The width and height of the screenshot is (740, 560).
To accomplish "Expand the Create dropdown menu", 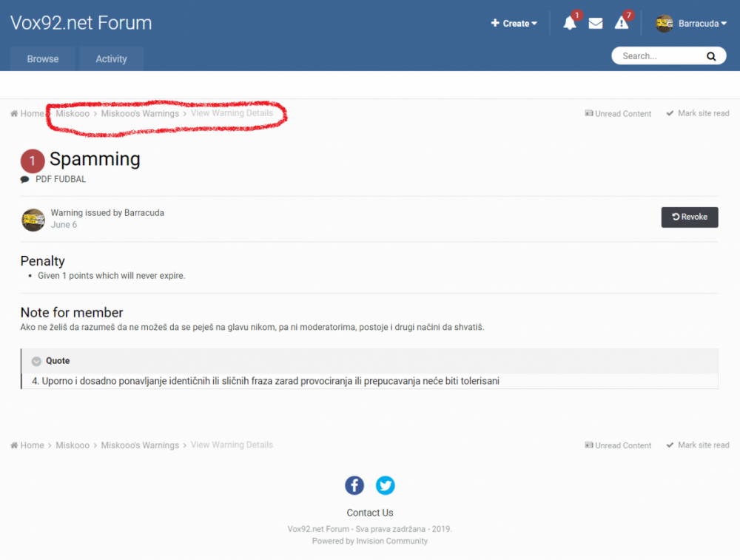I will [514, 24].
